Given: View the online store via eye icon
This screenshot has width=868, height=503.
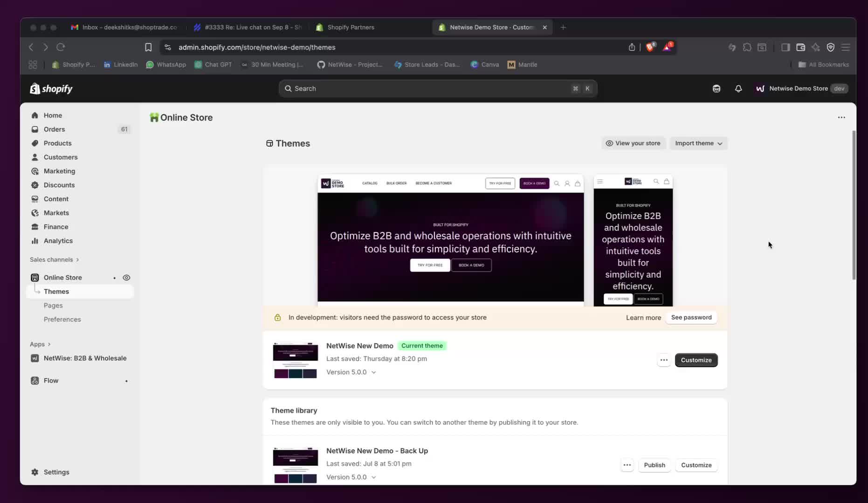Looking at the screenshot, I should click(126, 278).
